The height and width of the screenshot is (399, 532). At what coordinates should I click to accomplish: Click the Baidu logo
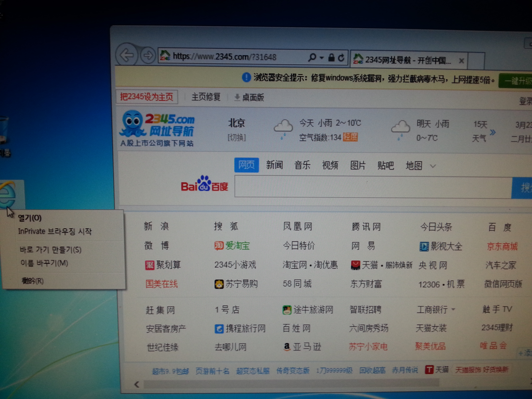[204, 184]
